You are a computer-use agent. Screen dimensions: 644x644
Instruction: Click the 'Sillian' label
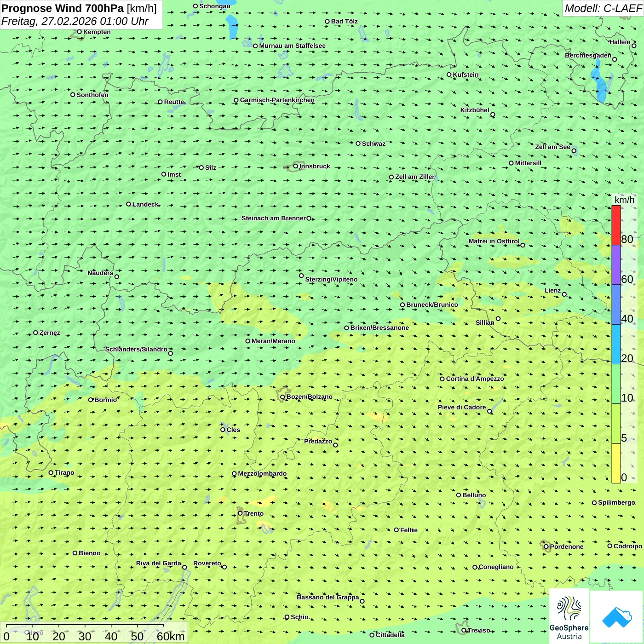pyautogui.click(x=485, y=322)
